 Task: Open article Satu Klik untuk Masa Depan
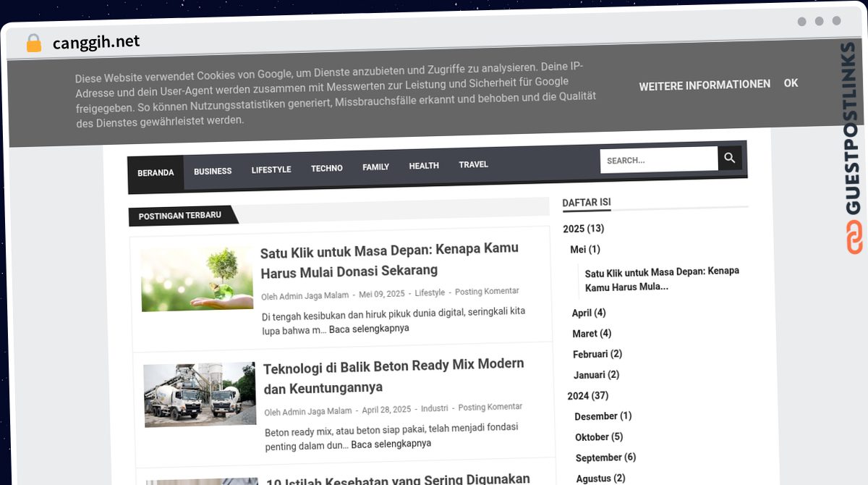tap(390, 259)
